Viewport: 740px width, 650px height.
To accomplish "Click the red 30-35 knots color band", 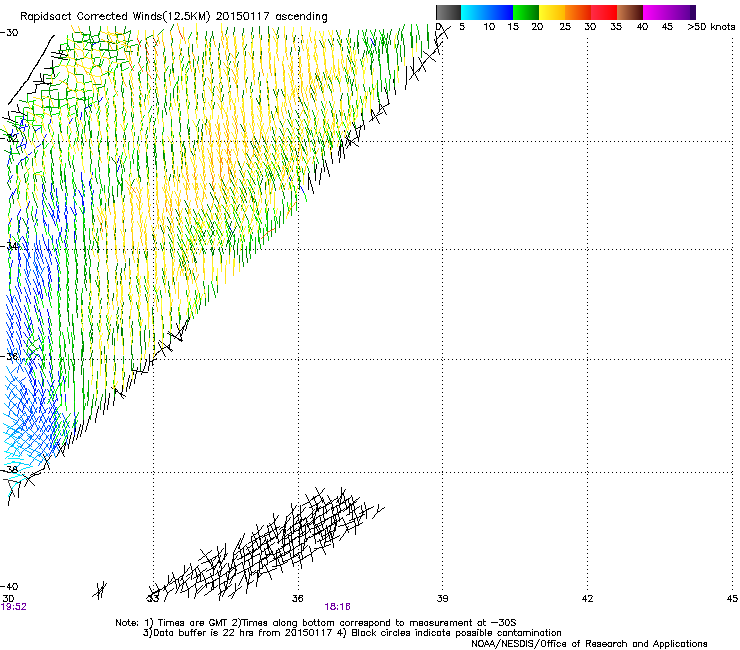I will 604,12.
